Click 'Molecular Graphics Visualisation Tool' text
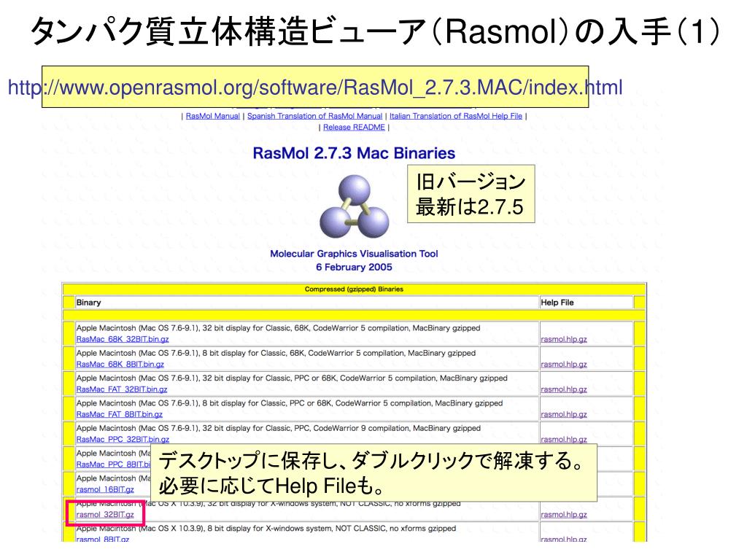Viewport: 747px width, 560px height. tap(354, 254)
